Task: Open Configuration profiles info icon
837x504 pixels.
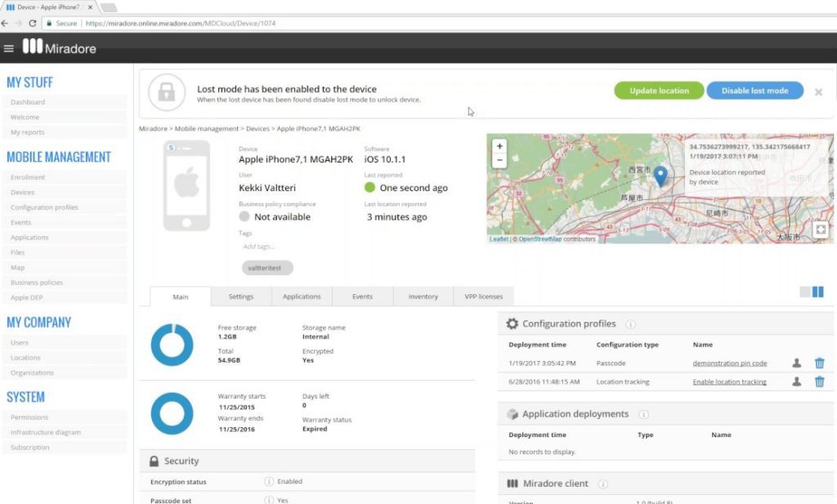Action: (x=630, y=324)
